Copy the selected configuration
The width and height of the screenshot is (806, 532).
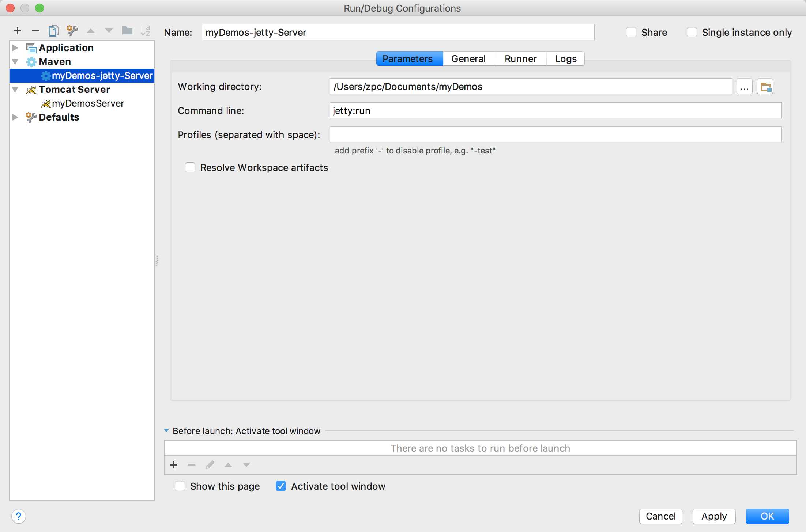click(54, 31)
